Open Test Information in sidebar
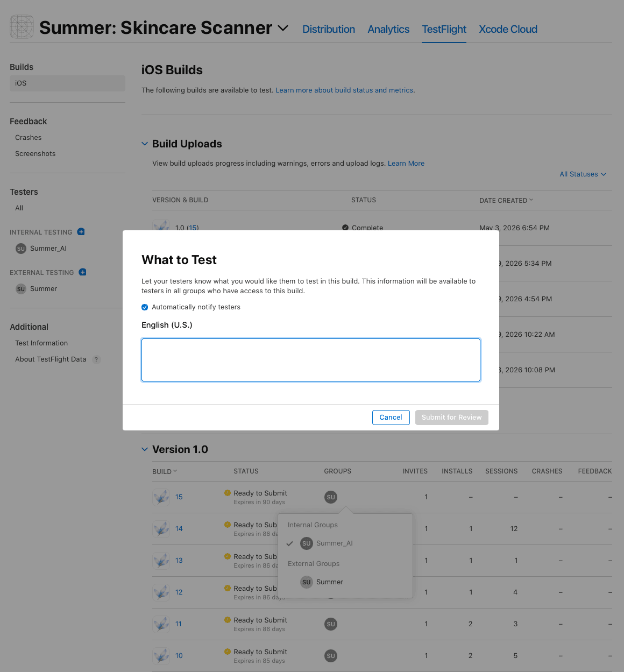The height and width of the screenshot is (672, 624). (41, 343)
